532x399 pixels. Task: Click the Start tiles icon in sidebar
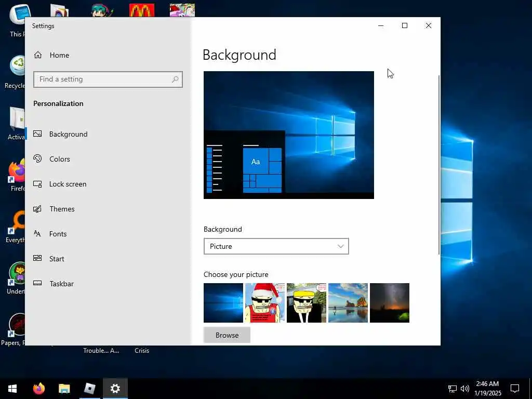coord(37,258)
